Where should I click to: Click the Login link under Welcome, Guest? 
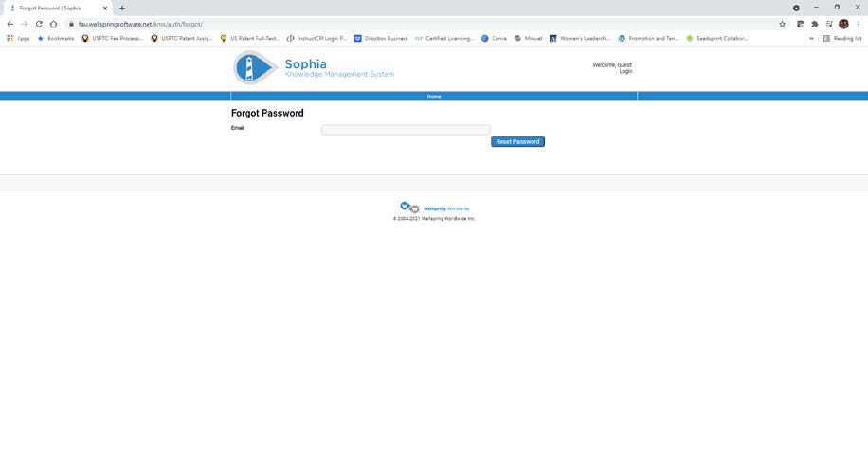tap(625, 71)
